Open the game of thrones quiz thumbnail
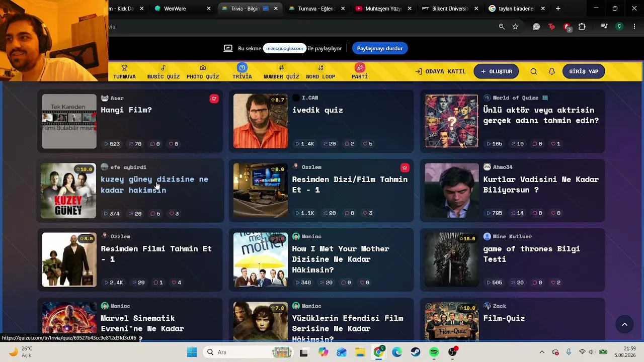This screenshot has height=362, width=644. click(452, 260)
